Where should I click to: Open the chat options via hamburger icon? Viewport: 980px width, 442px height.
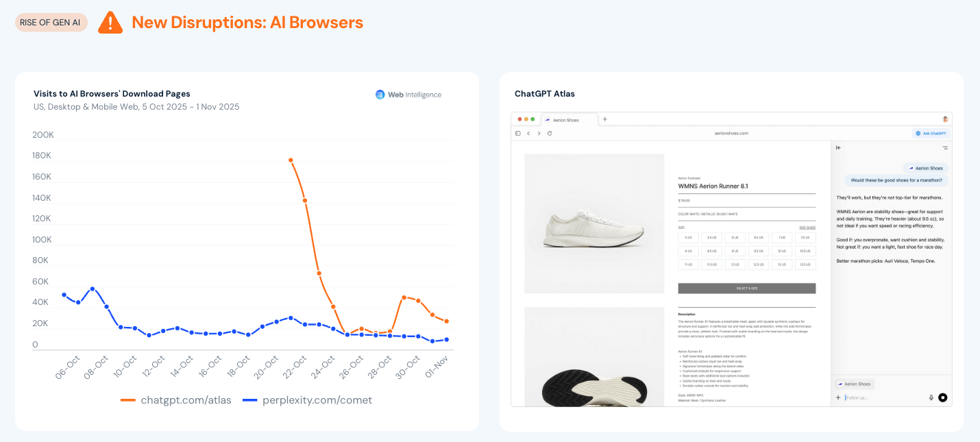tap(945, 148)
